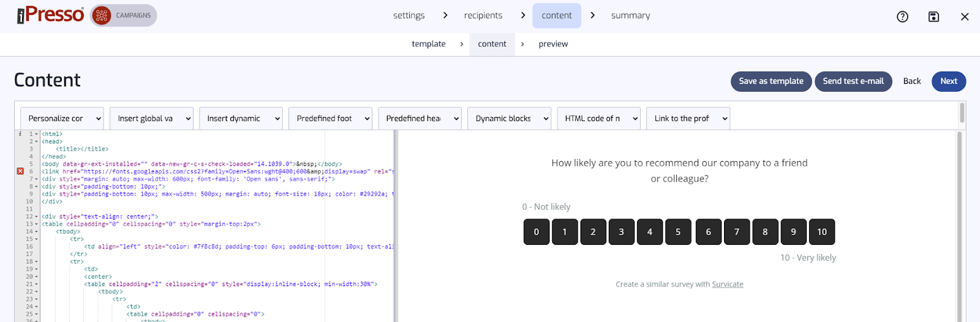
Task: Select survey score 2
Action: [593, 232]
